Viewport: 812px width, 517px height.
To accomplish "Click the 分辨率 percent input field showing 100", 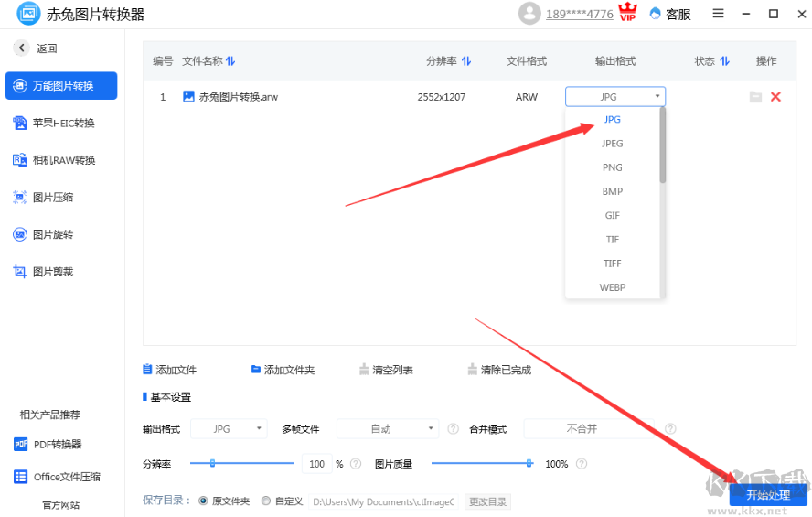I will click(317, 464).
